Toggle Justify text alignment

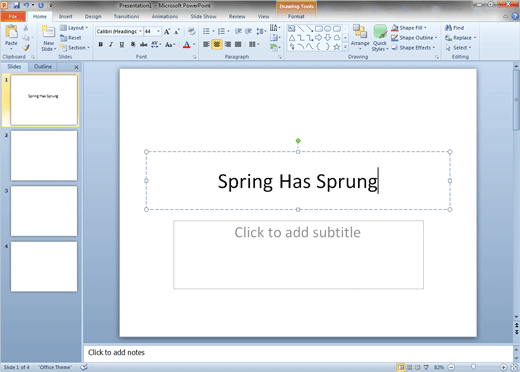click(x=238, y=44)
